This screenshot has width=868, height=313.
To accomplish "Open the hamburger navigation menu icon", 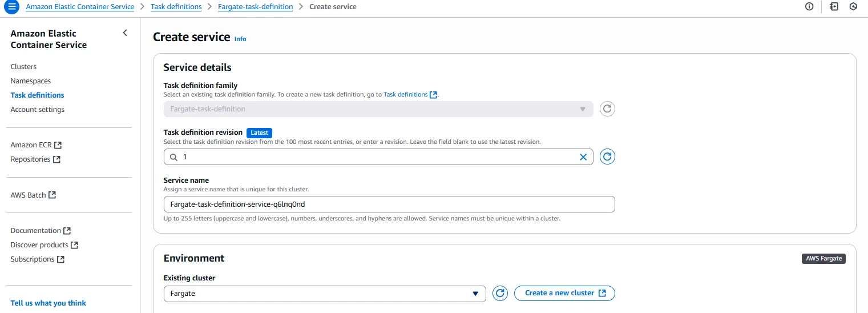I will (11, 7).
